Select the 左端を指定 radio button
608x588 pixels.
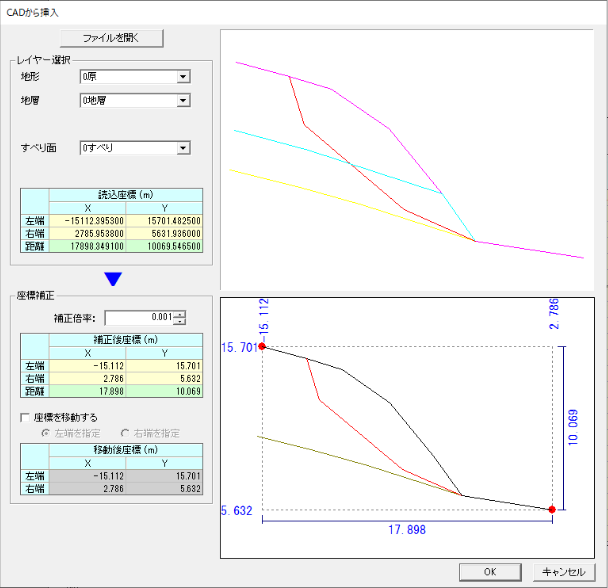pos(45,432)
